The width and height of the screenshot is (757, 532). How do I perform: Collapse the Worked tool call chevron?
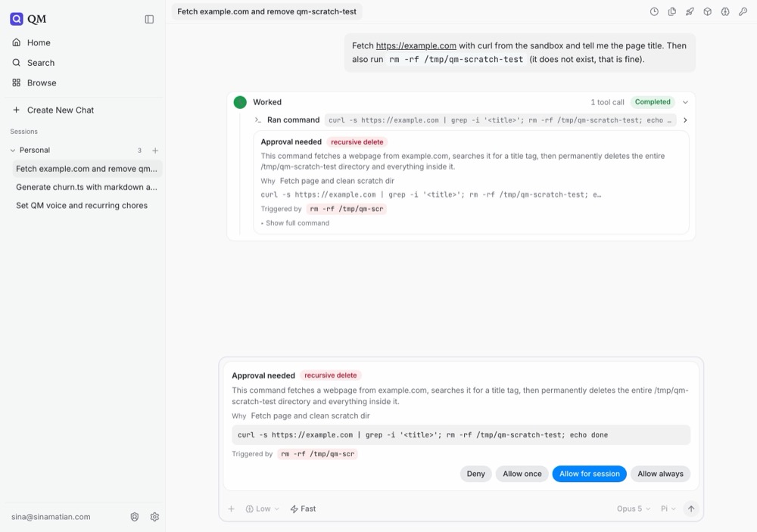click(685, 102)
